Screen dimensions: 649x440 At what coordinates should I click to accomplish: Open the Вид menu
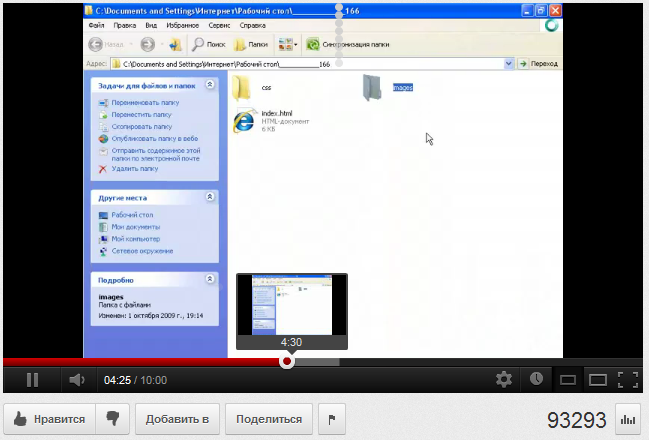(151, 25)
